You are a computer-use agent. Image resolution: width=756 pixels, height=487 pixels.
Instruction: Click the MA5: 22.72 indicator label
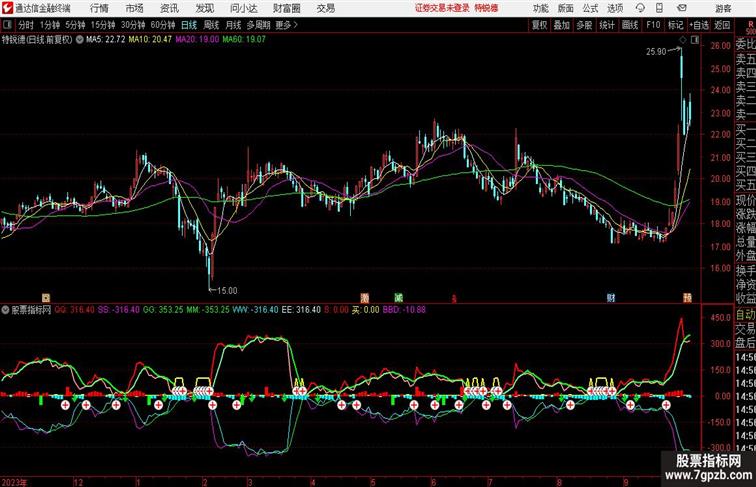pyautogui.click(x=106, y=40)
